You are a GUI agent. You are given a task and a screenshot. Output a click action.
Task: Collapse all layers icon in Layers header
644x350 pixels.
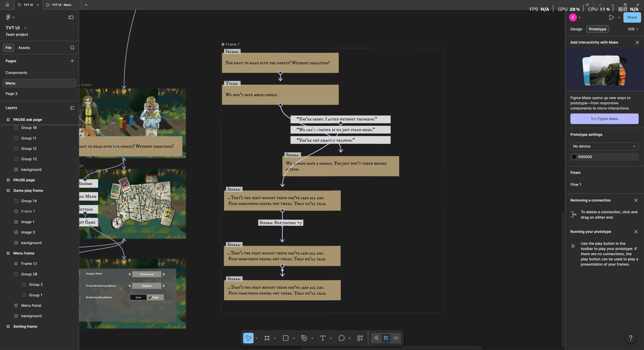click(72, 108)
